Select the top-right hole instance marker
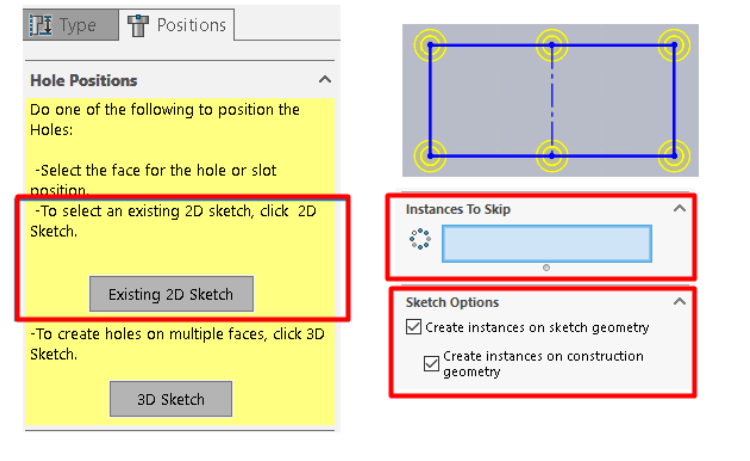The width and height of the screenshot is (750, 461). point(674,44)
